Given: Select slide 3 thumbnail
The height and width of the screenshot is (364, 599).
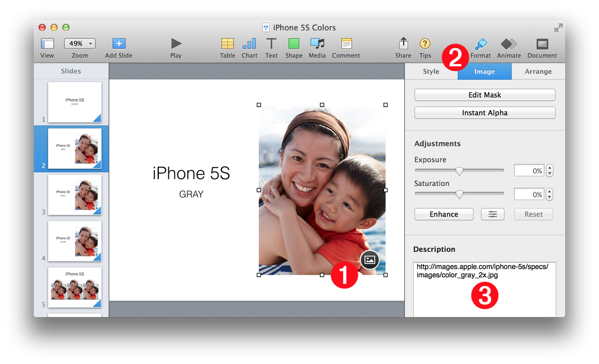Looking at the screenshot, I should (x=75, y=195).
